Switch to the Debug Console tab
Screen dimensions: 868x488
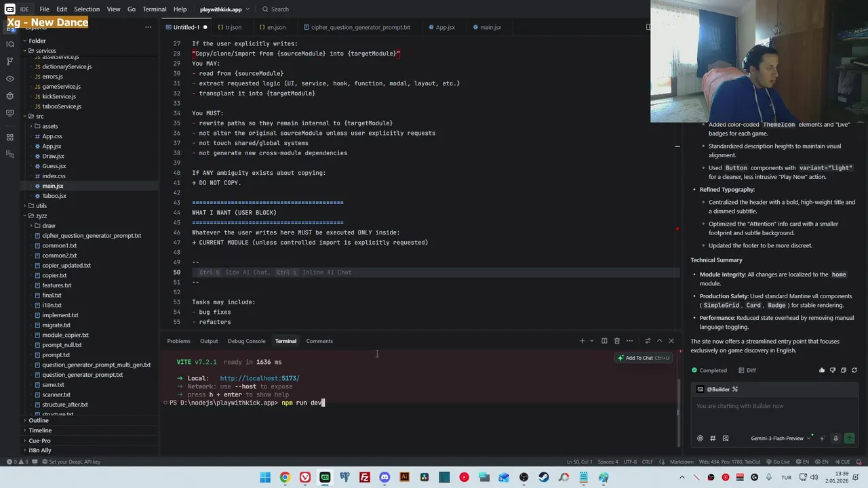(246, 341)
